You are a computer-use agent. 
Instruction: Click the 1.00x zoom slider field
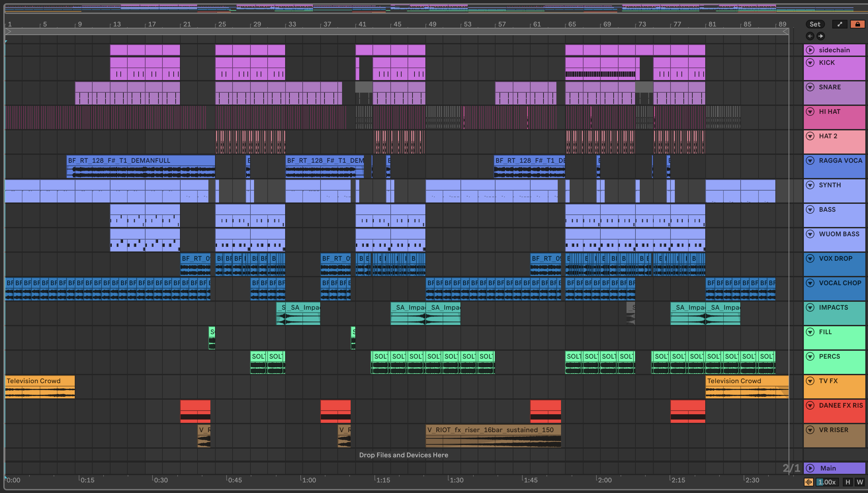[x=827, y=482]
